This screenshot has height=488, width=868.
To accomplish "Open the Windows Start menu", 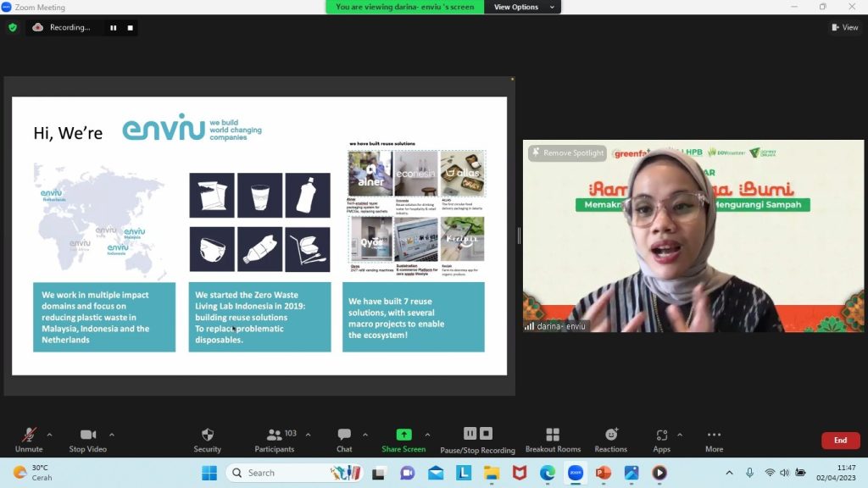I will coord(209,473).
